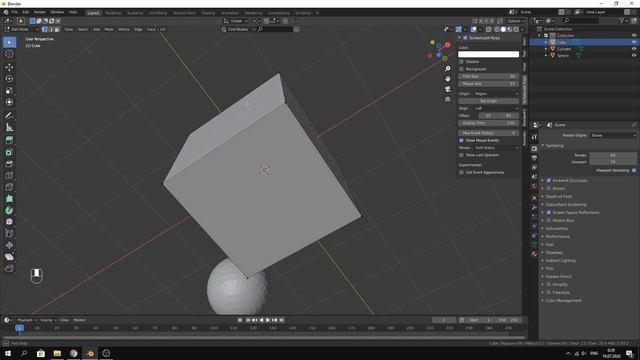
Task: Select the Spin tool
Action: pos(9,211)
